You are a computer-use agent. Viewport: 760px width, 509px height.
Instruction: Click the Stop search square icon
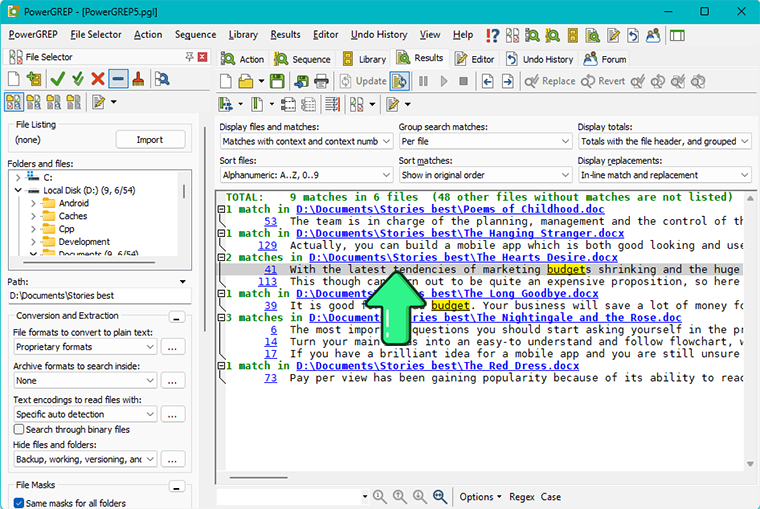coord(463,81)
